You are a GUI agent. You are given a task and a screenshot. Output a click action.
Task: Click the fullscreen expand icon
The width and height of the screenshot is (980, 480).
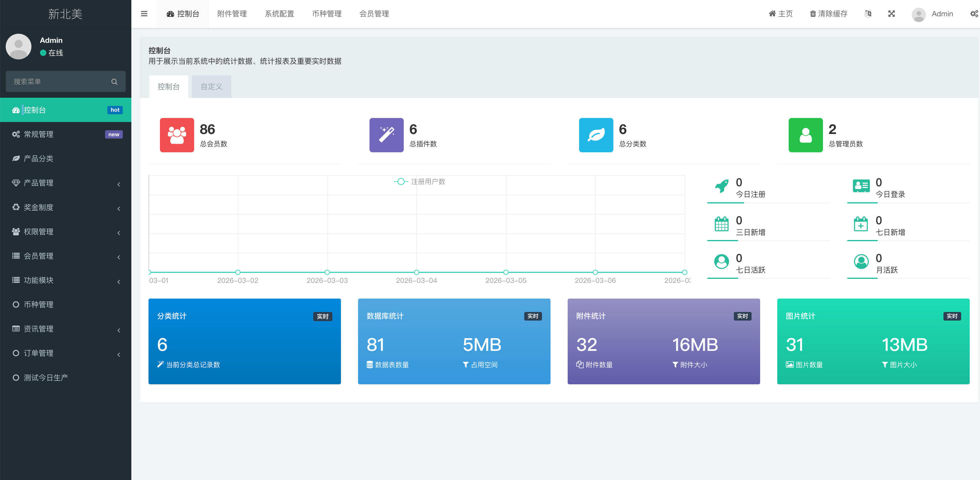pyautogui.click(x=891, y=14)
